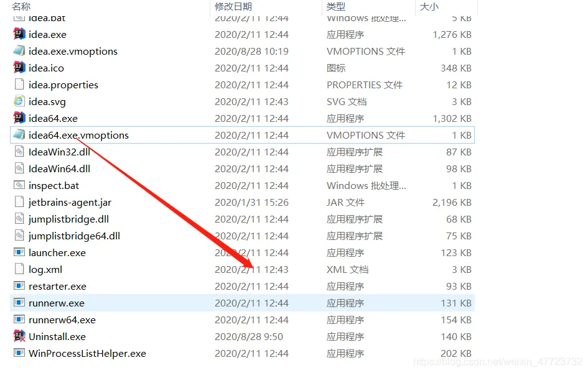The image size is (588, 373).
Task: Select the WinProcessListHelper.exe icon
Action: pyautogui.click(x=19, y=352)
